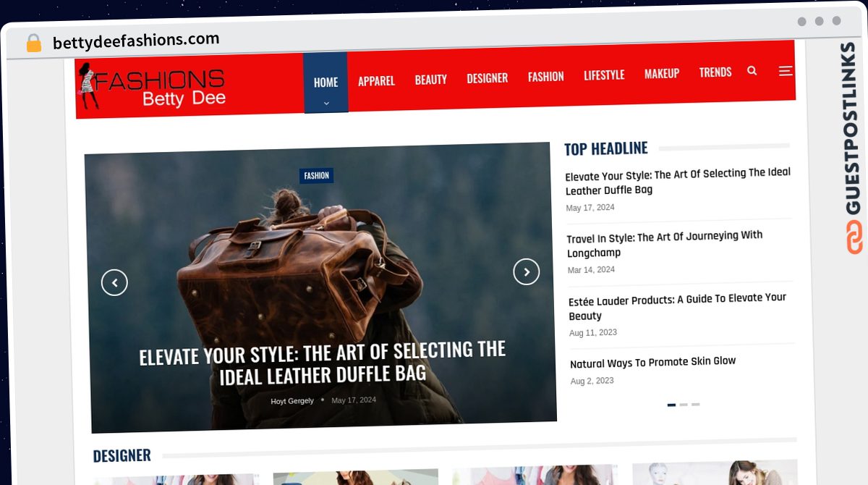868x485 pixels.
Task: Click the Mar 14, 2024 headline date
Action: 591,270
